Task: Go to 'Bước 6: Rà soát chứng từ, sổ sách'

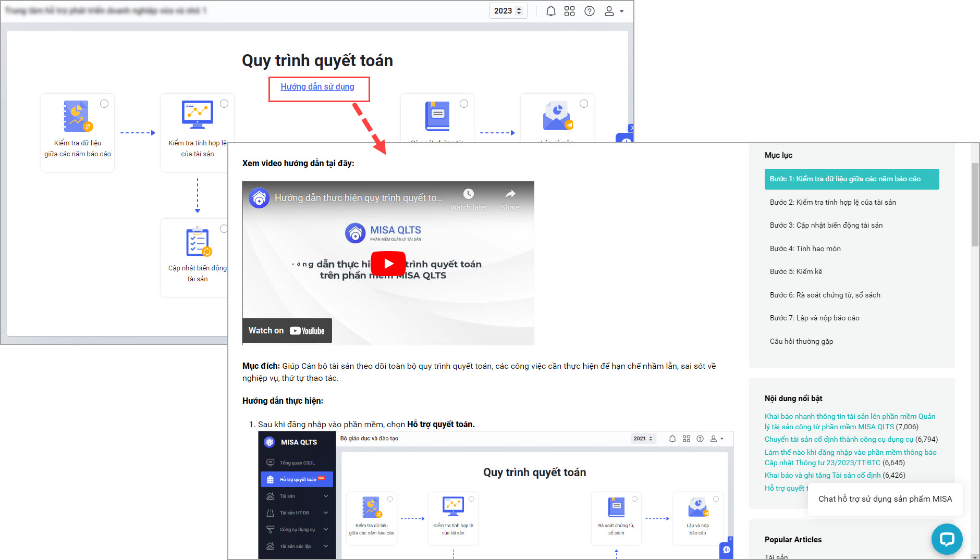Action: click(825, 295)
